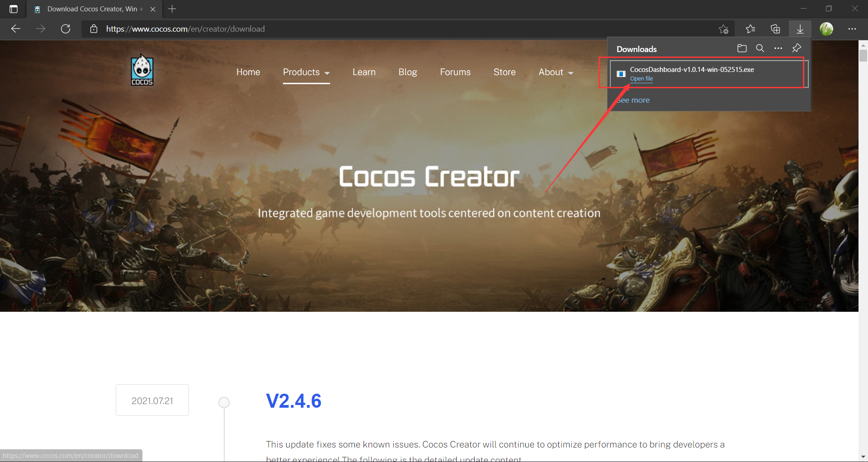Refresh the current page
The height and width of the screenshot is (462, 868).
(x=66, y=29)
